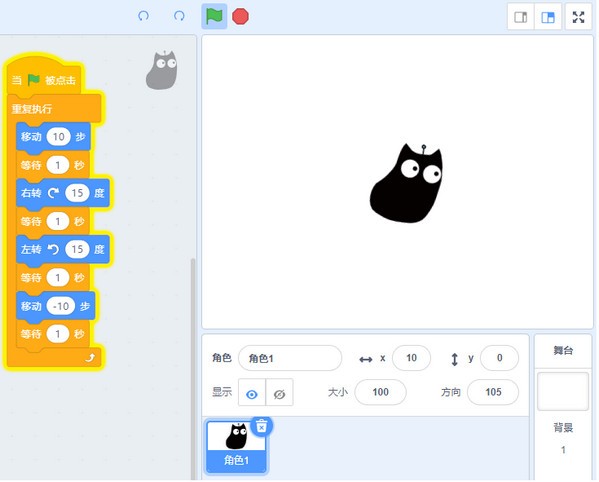Select the 舞台 stage panel header
The height and width of the screenshot is (482, 599).
pyautogui.click(x=563, y=351)
